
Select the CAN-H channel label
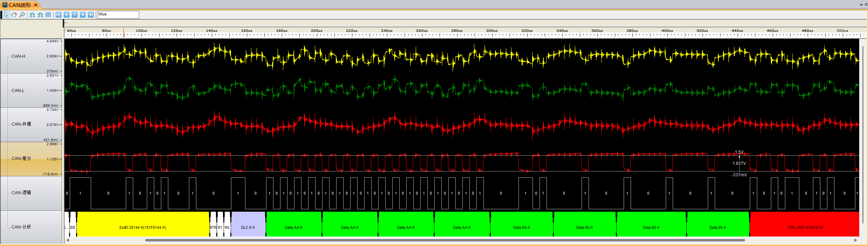pyautogui.click(x=18, y=56)
